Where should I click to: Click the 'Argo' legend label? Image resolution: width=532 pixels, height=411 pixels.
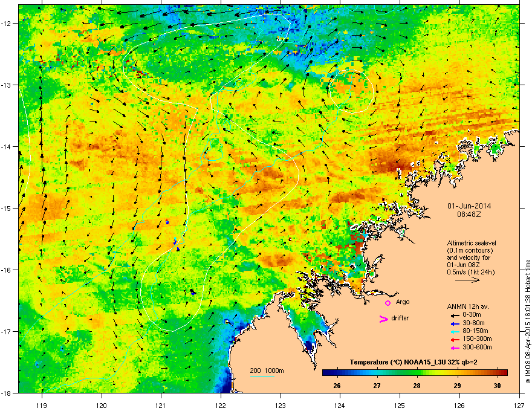click(403, 302)
